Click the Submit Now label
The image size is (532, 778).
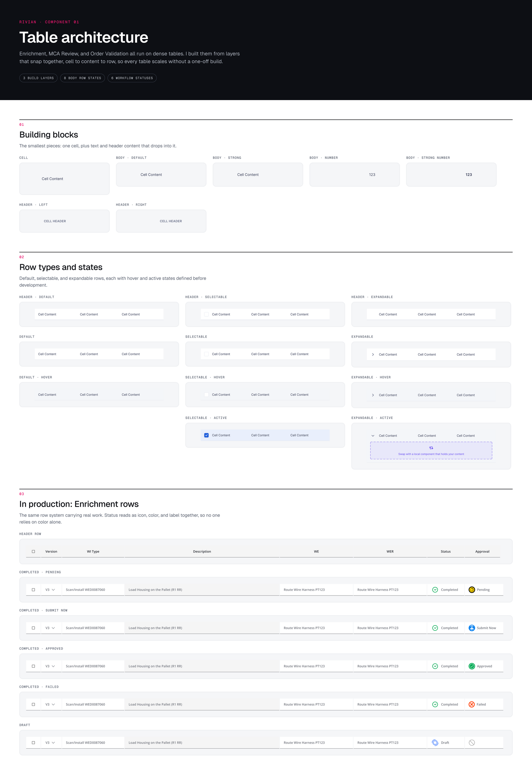point(486,628)
